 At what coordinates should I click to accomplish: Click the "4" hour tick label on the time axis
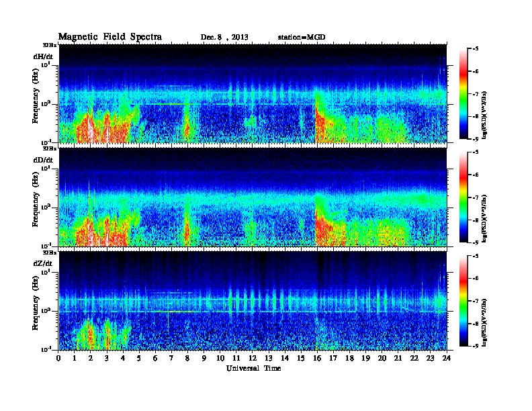coord(123,358)
